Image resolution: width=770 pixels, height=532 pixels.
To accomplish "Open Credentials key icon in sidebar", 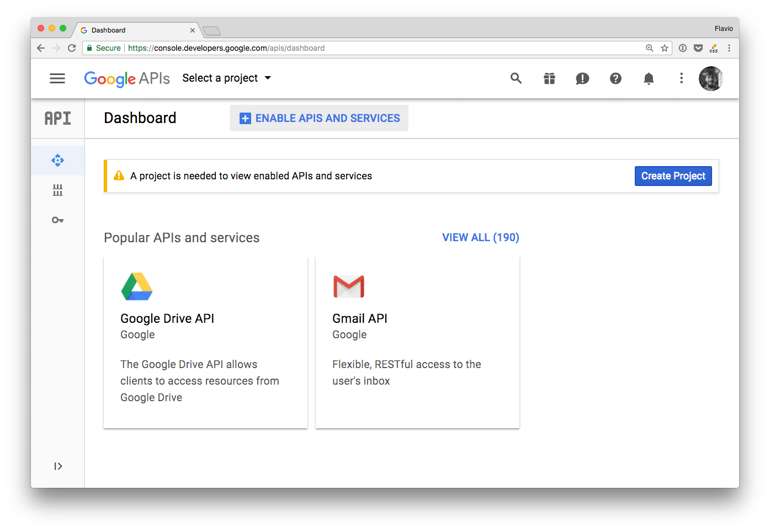I will [57, 220].
